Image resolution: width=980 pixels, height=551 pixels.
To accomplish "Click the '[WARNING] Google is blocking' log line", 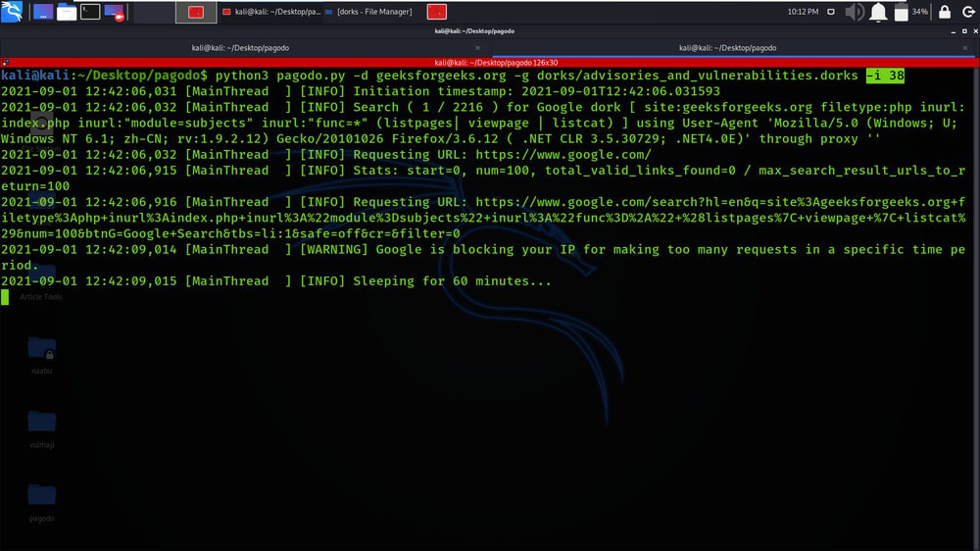I will coord(483,257).
